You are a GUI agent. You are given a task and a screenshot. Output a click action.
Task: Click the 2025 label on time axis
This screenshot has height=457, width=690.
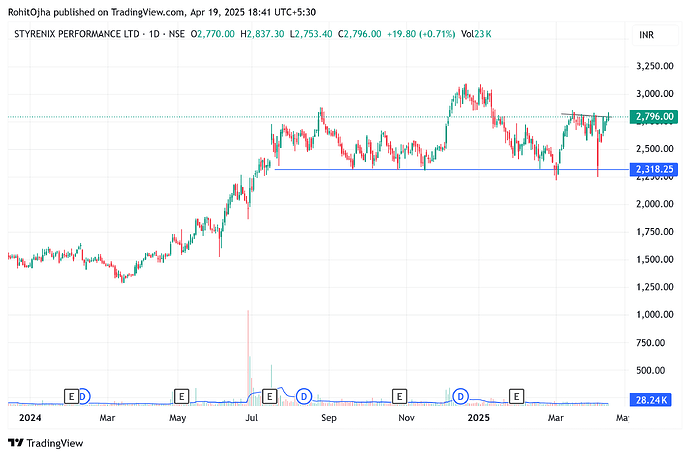click(x=478, y=417)
